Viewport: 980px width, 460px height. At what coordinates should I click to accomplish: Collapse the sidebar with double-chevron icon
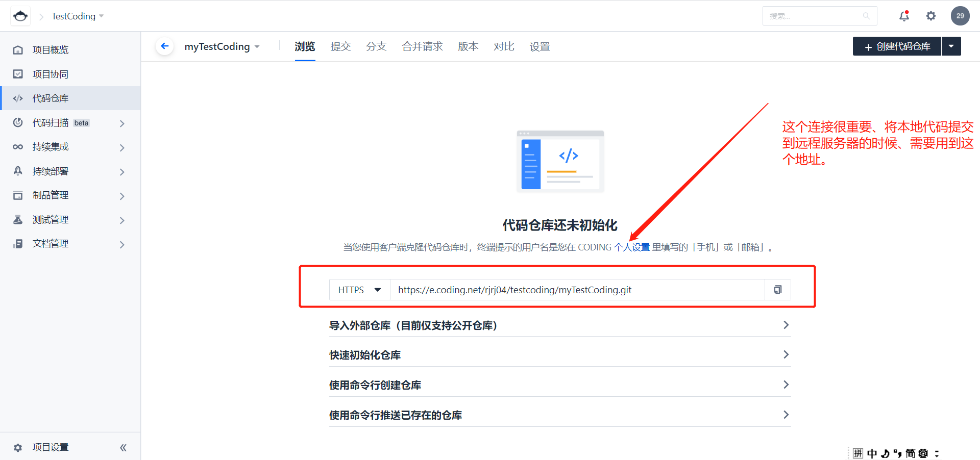pyautogui.click(x=123, y=448)
